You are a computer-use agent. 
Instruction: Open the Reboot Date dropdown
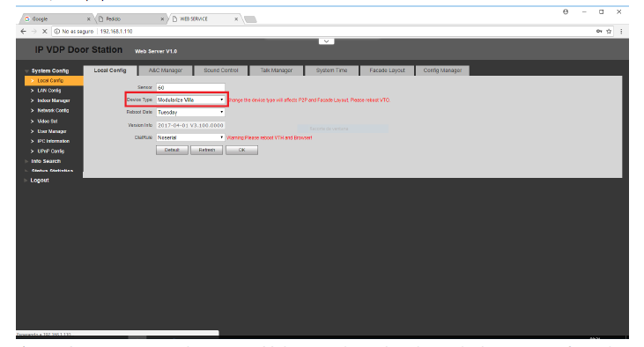[x=190, y=112]
